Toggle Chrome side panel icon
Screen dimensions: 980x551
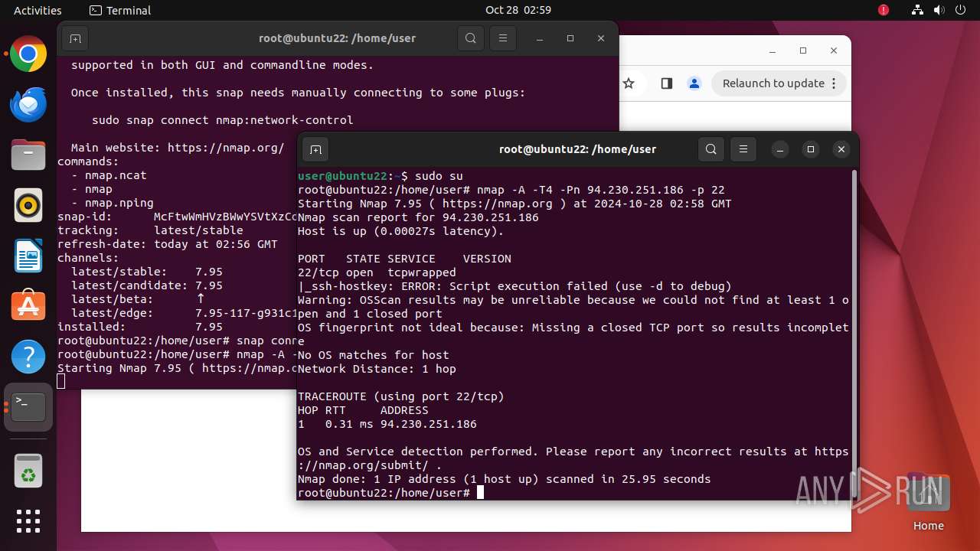(x=666, y=83)
